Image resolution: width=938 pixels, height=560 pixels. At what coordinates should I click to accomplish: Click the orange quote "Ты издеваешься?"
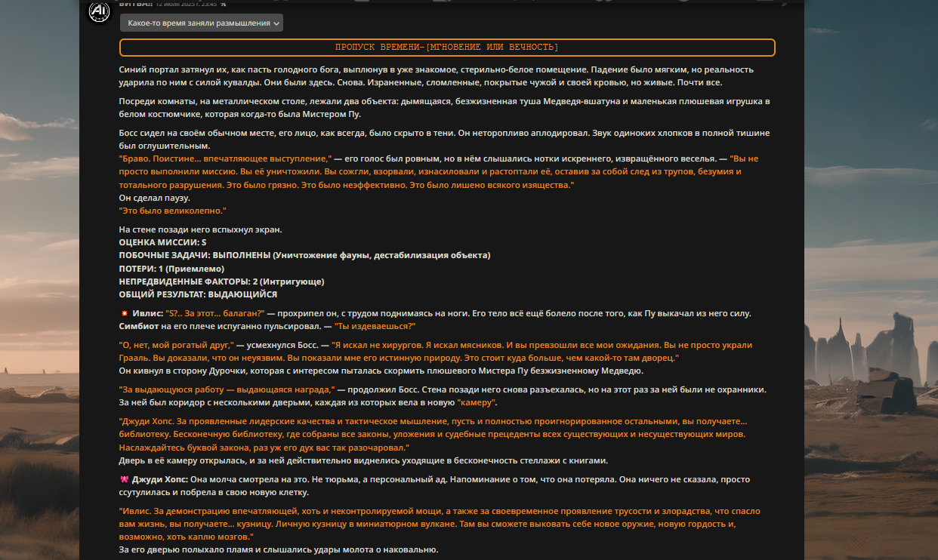pos(375,326)
